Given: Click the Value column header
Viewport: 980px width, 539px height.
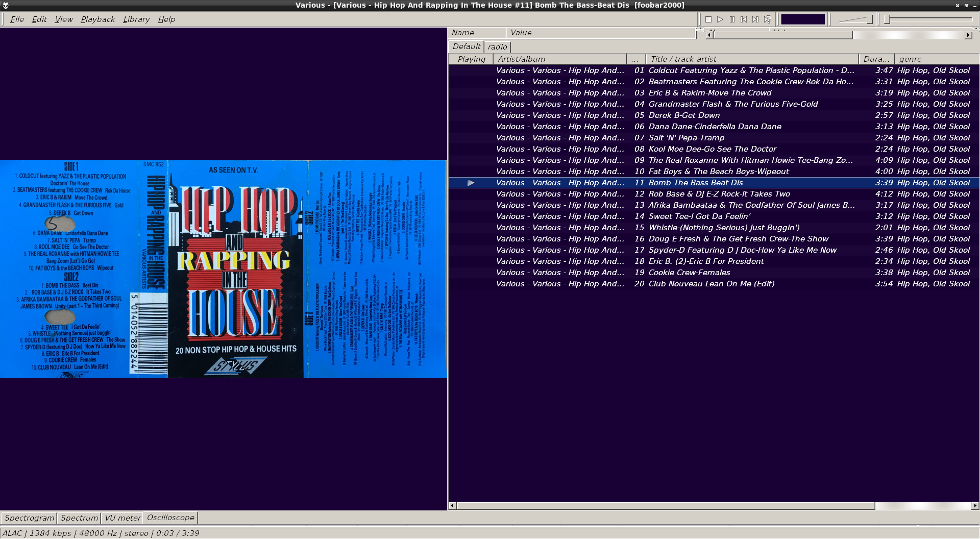Looking at the screenshot, I should click(601, 33).
